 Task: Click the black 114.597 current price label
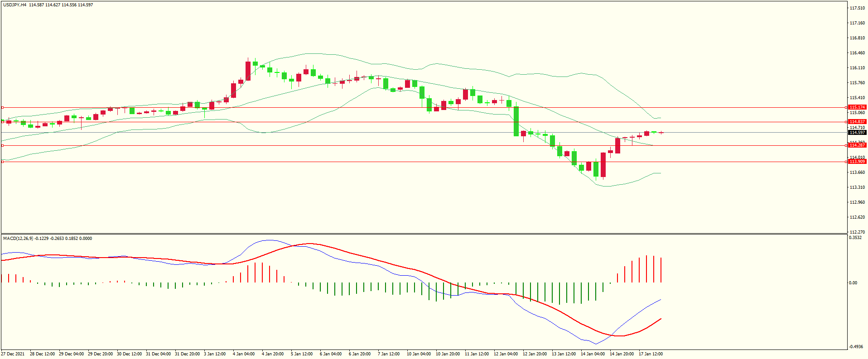point(857,133)
